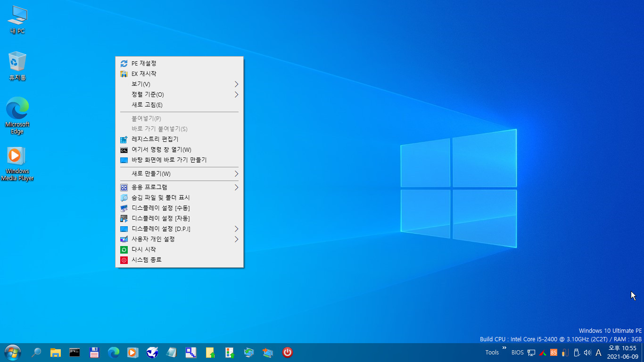Click the BIOS toolbar label
644x362 pixels.
click(517, 353)
